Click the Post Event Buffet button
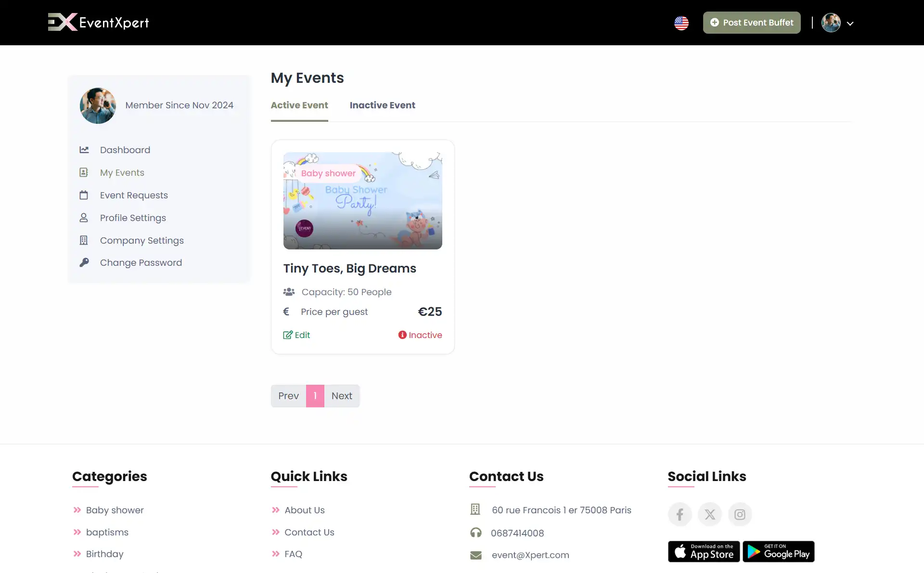Image resolution: width=924 pixels, height=573 pixels. click(752, 22)
